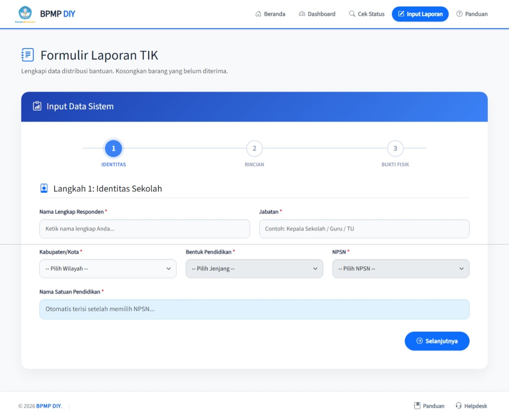The image size is (509, 420).
Task: Click the arrow icon in Selanjutnya button
Action: [x=420, y=341]
